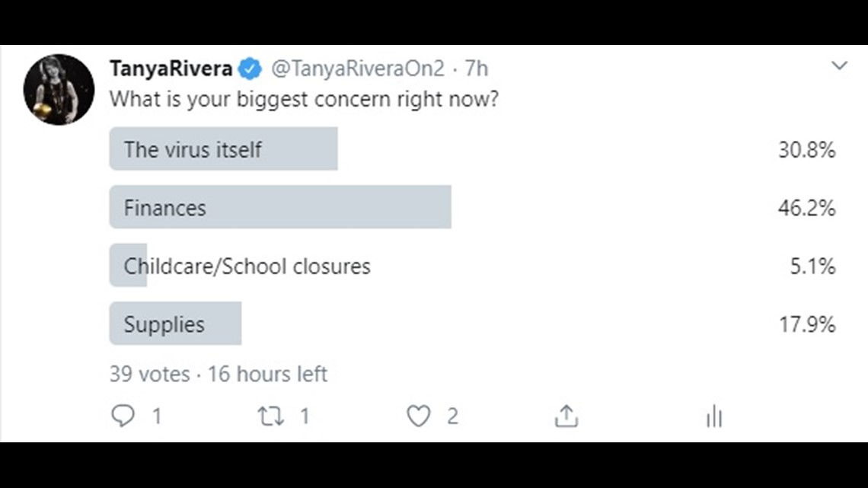Click the reply count number 1
This screenshot has width=868, height=488.
pyautogui.click(x=157, y=416)
